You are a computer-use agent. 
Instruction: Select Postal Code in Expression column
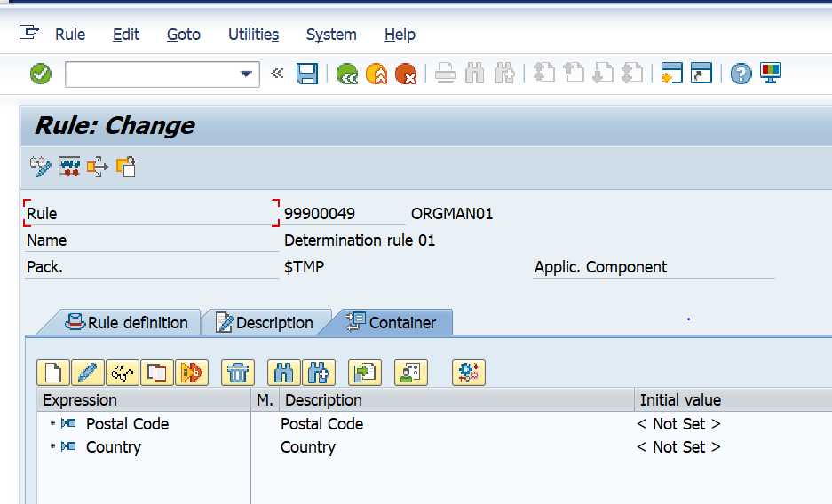pos(127,424)
